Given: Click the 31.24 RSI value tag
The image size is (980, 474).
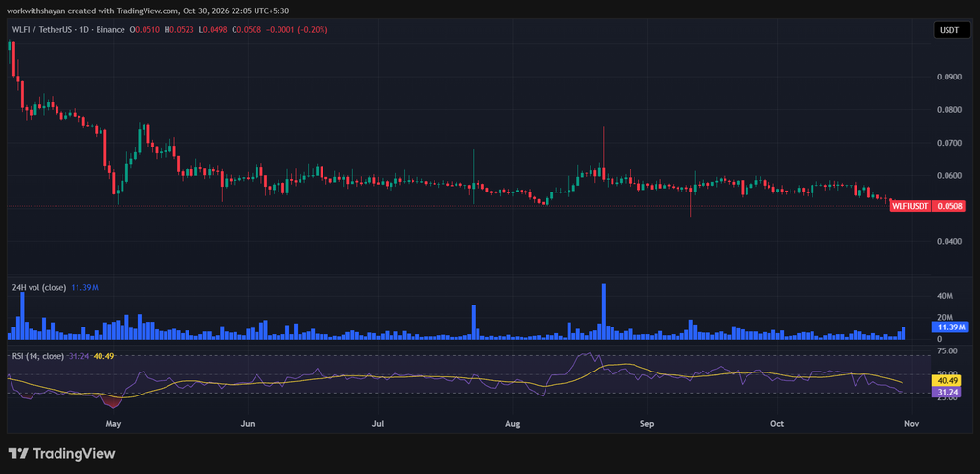Looking at the screenshot, I should tap(948, 392).
